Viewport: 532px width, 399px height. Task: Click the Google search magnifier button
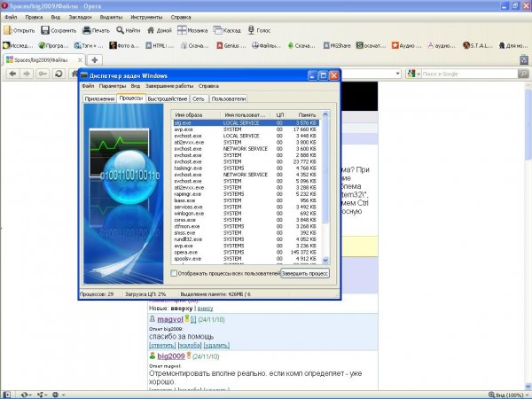(x=523, y=74)
